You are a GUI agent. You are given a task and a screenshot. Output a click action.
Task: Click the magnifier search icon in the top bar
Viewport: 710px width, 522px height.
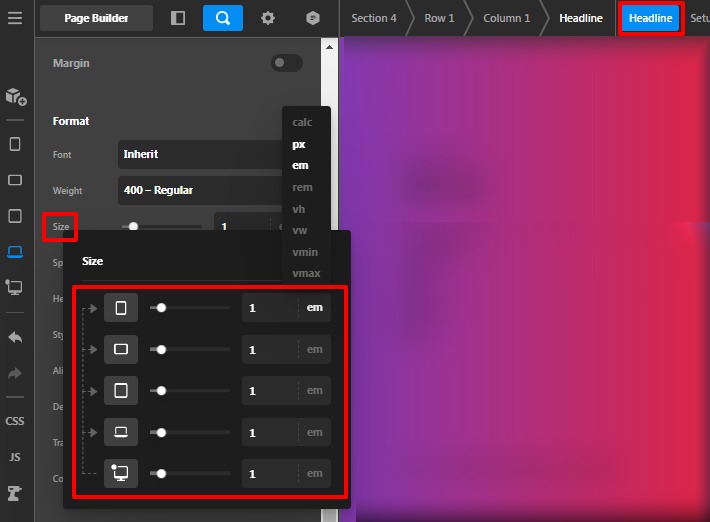[222, 18]
